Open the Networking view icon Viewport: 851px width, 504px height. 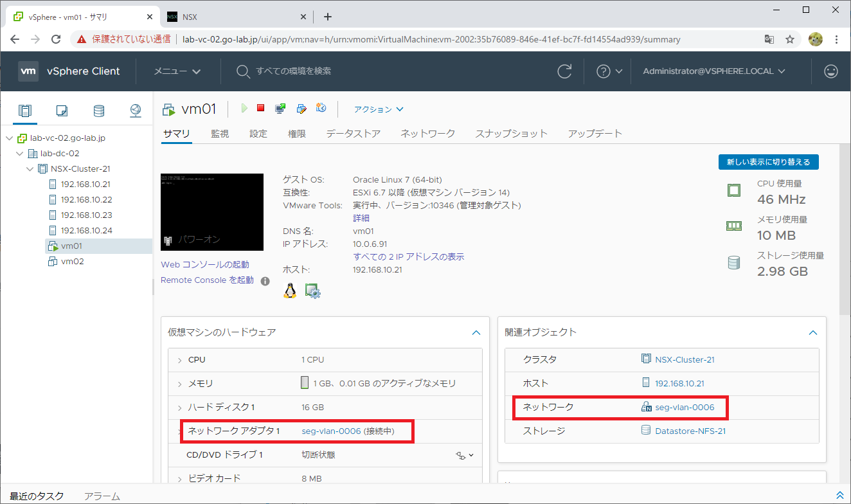[135, 111]
